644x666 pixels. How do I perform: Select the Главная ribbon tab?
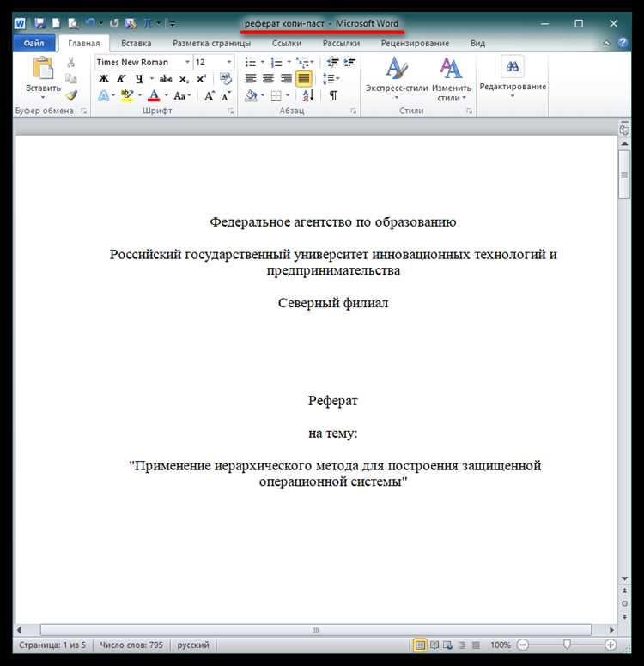click(x=84, y=43)
